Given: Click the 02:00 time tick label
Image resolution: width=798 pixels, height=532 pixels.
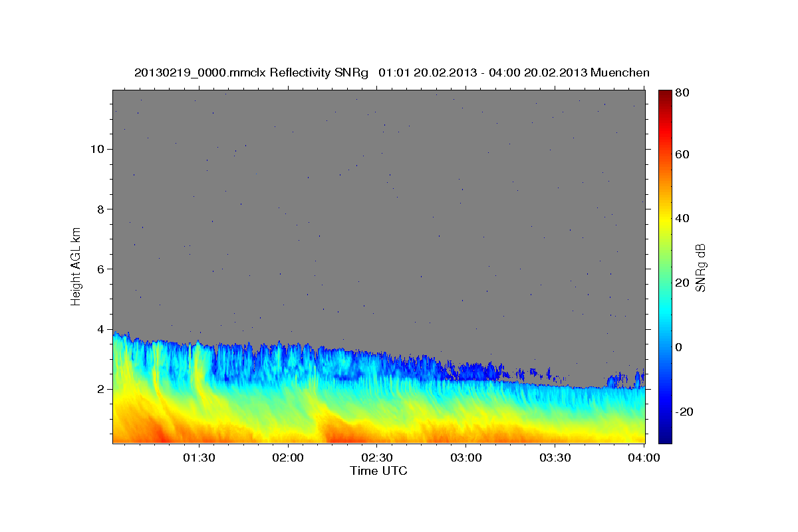Looking at the screenshot, I should coord(289,458).
